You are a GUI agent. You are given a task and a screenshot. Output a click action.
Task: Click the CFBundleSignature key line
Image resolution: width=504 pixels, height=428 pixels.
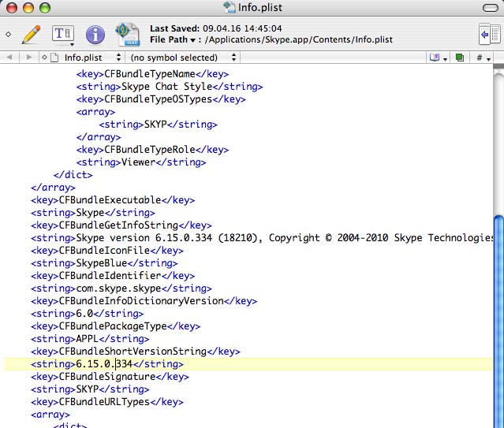click(110, 377)
